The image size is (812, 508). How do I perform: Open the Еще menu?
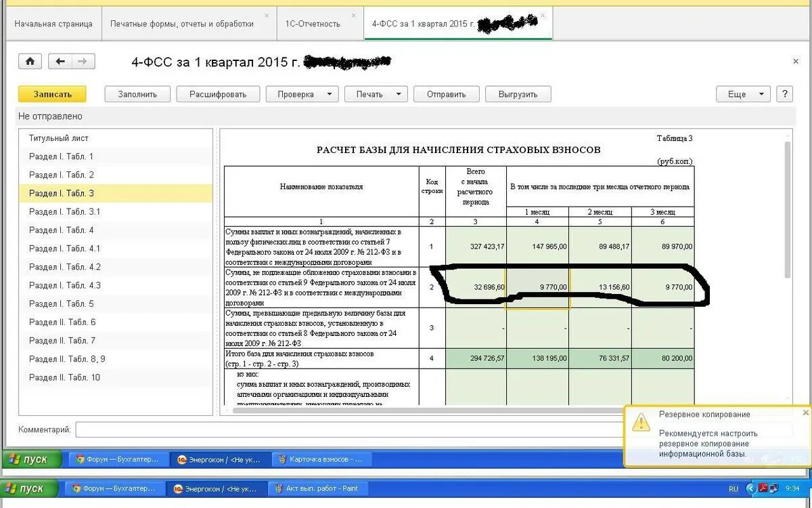(743, 94)
